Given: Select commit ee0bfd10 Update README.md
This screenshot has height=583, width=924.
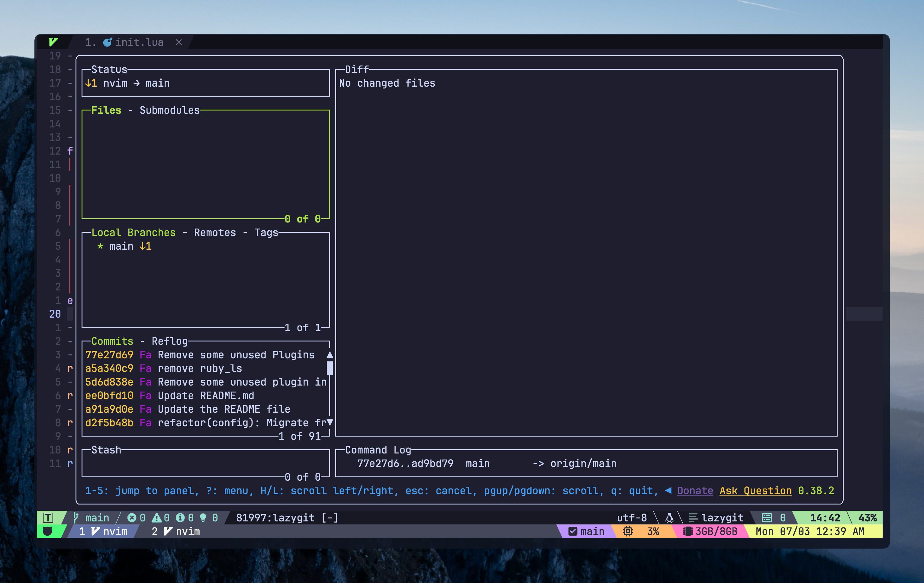Looking at the screenshot, I should pyautogui.click(x=206, y=396).
